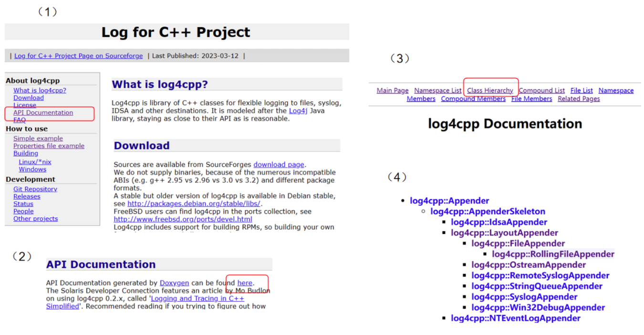Open log4cpp::RemoteSyslogAppender class entry
644x335 pixels.
click(x=540, y=275)
